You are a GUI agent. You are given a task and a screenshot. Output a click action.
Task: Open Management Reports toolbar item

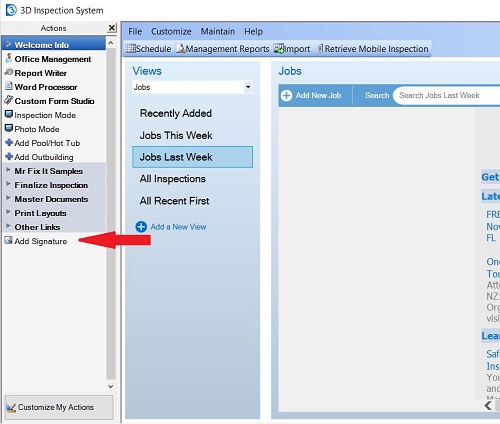[222, 49]
